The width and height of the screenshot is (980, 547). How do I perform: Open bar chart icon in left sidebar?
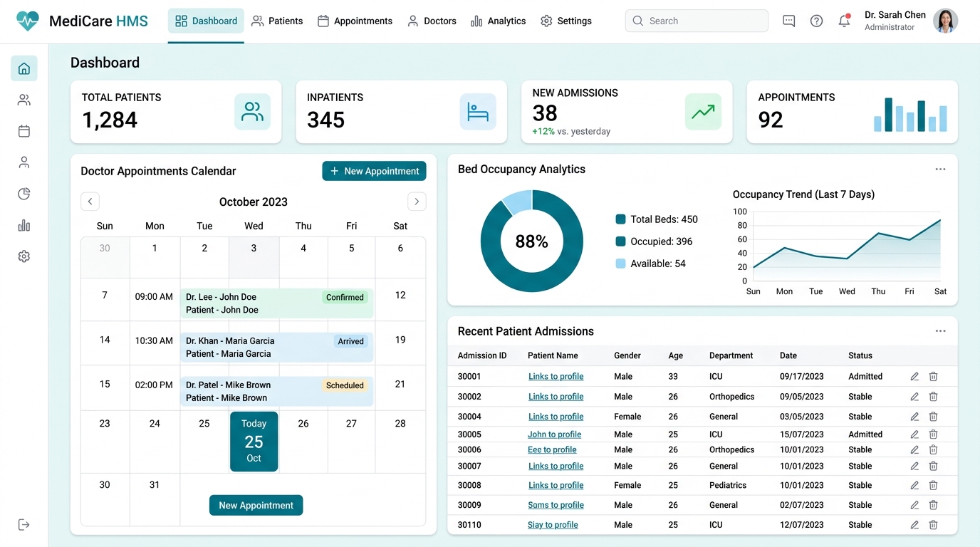point(24,225)
